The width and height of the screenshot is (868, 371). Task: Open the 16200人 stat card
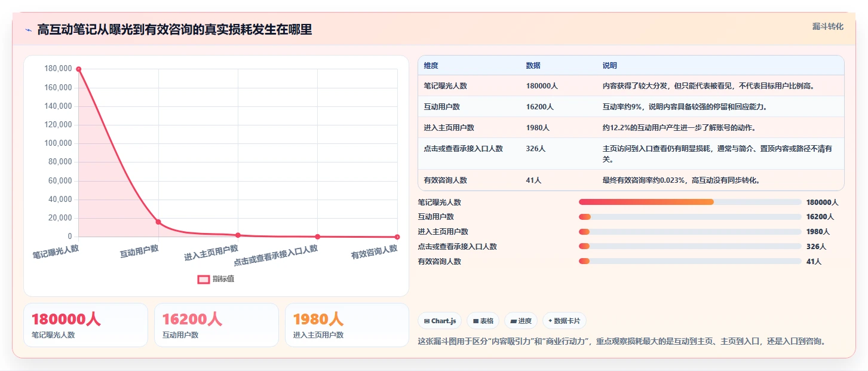216,325
